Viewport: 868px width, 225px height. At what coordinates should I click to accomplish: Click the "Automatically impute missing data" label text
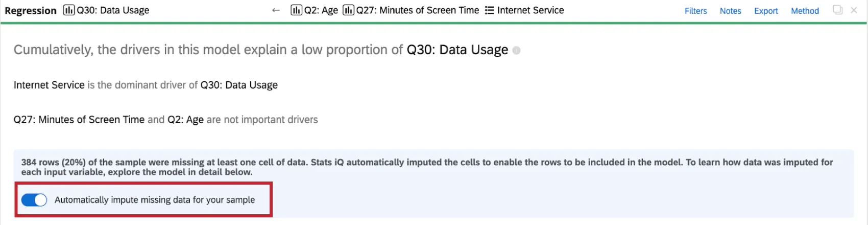click(155, 200)
